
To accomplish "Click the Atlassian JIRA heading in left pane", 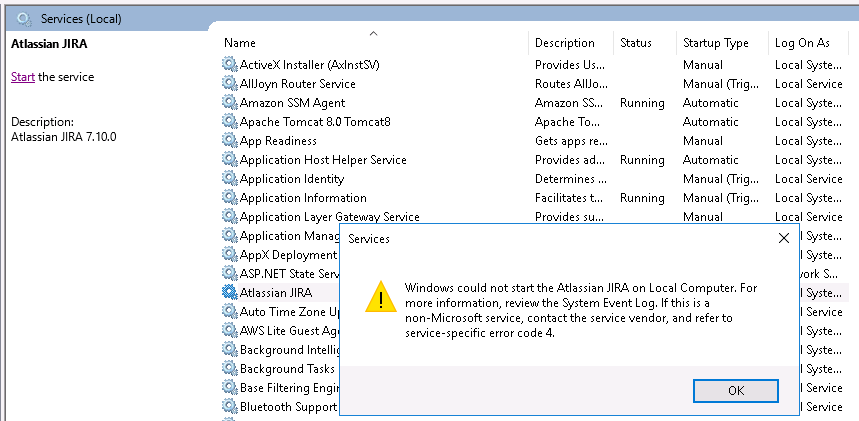I will coord(49,44).
